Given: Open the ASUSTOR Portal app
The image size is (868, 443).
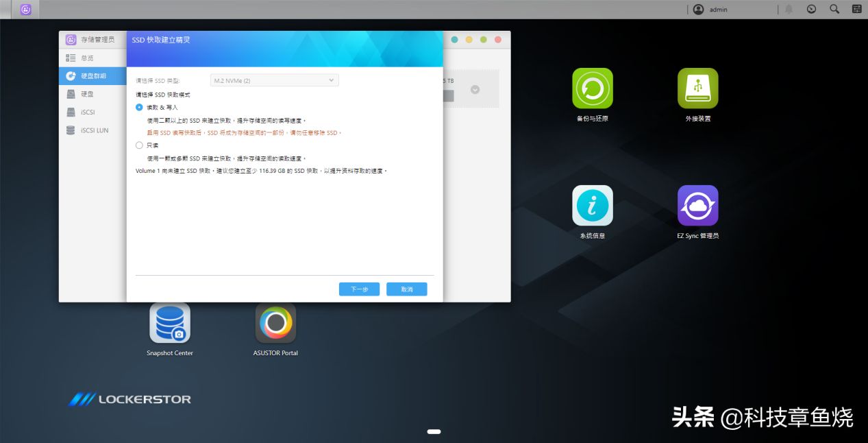Looking at the screenshot, I should pos(275,323).
